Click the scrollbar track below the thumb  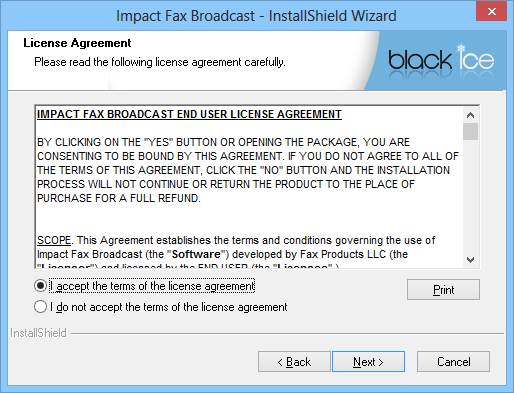[x=470, y=197]
